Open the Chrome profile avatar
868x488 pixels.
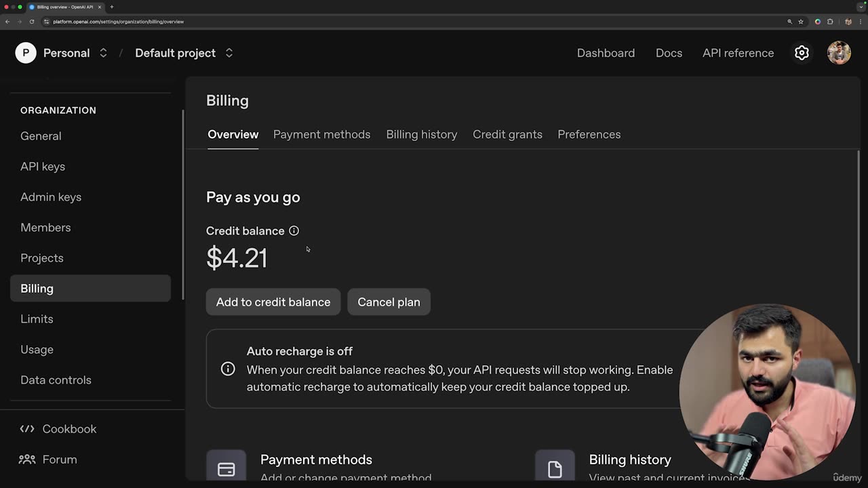click(x=848, y=22)
